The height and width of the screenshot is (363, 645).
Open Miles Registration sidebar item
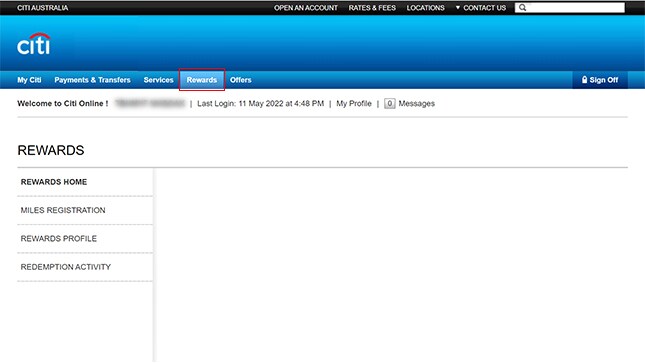tap(85, 210)
